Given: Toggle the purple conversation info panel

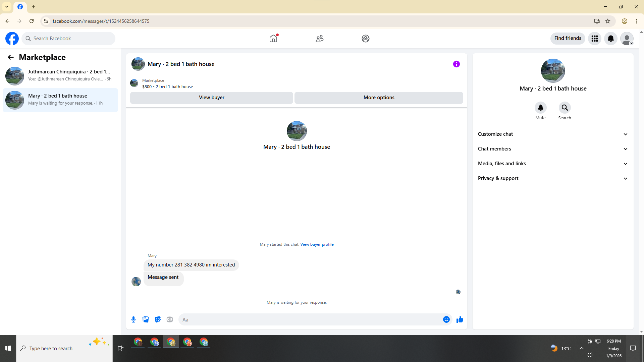Looking at the screenshot, I should pos(456,64).
